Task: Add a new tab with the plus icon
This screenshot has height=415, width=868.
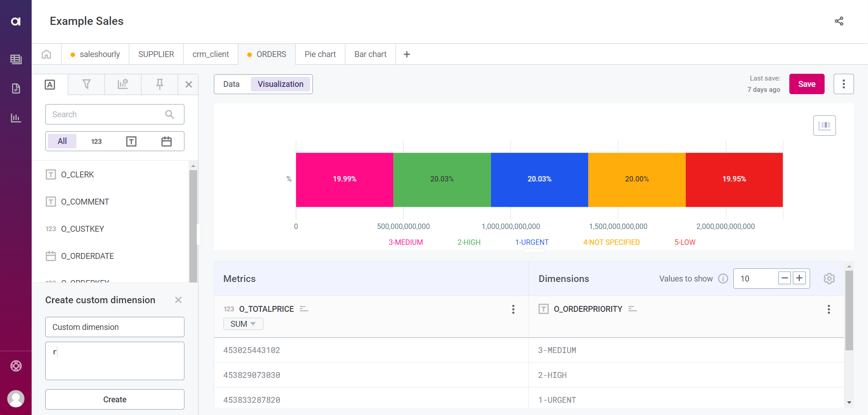Action: click(406, 54)
